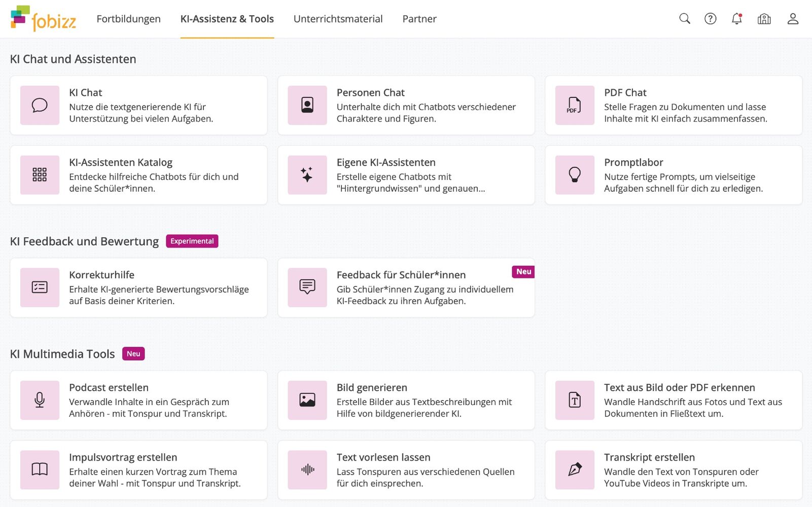Go to the Partner menu item

pos(419,19)
